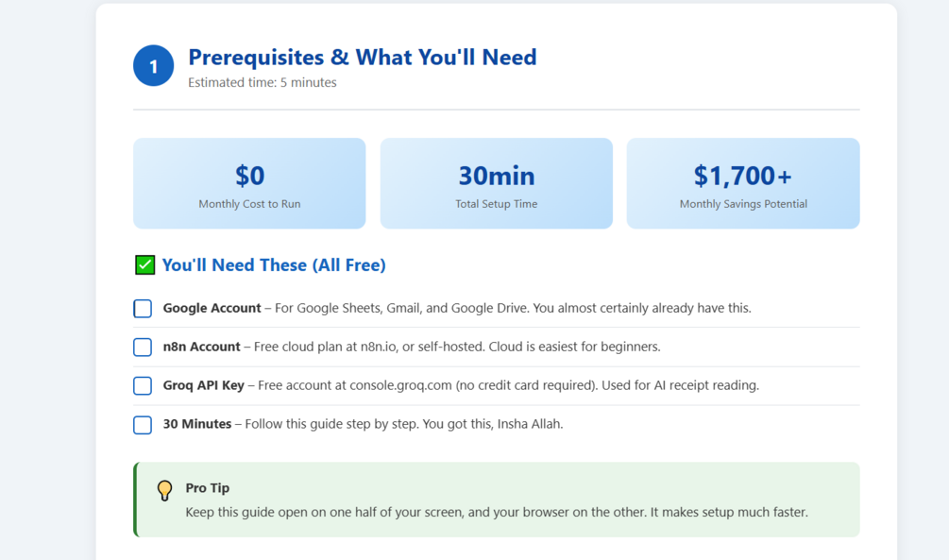Screen dimensions: 949x560
Task: Click the green Pro Tip box description
Action: tap(497, 512)
